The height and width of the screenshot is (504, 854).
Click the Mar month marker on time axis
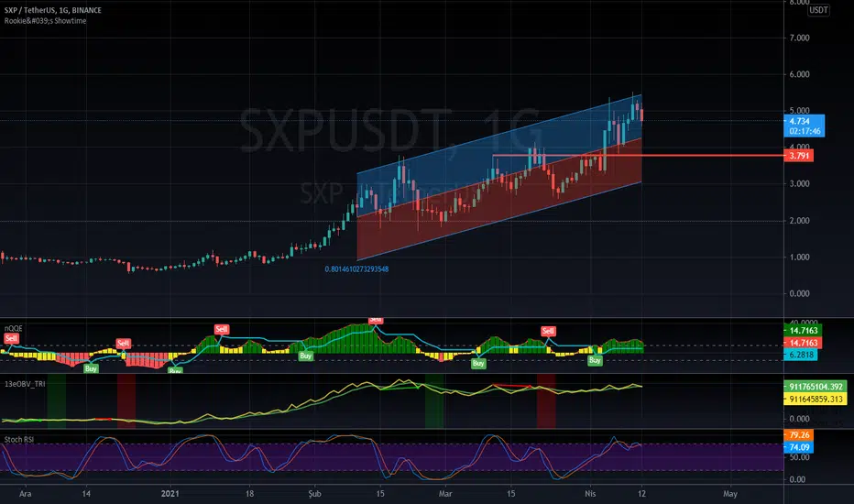pyautogui.click(x=445, y=494)
